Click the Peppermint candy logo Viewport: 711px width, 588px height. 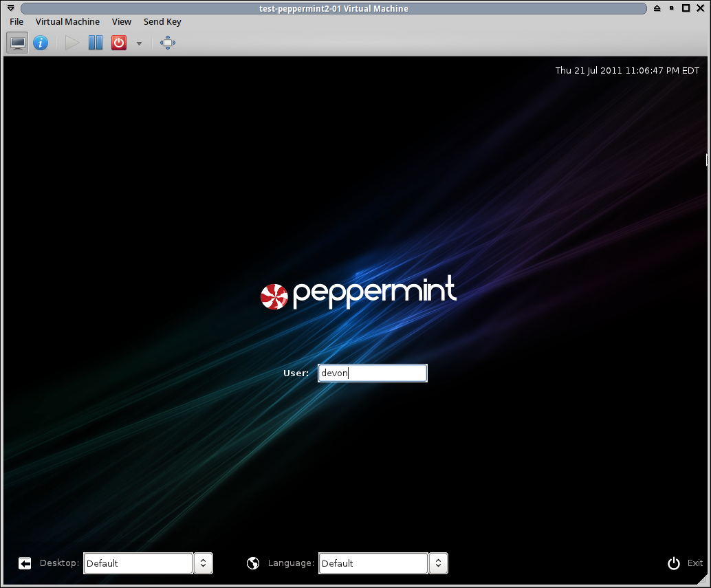(274, 296)
